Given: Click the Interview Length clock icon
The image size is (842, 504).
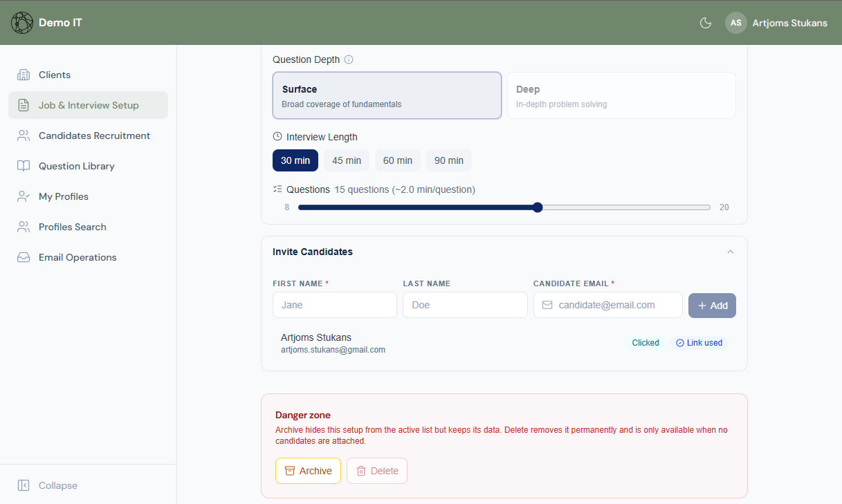Looking at the screenshot, I should [x=277, y=136].
